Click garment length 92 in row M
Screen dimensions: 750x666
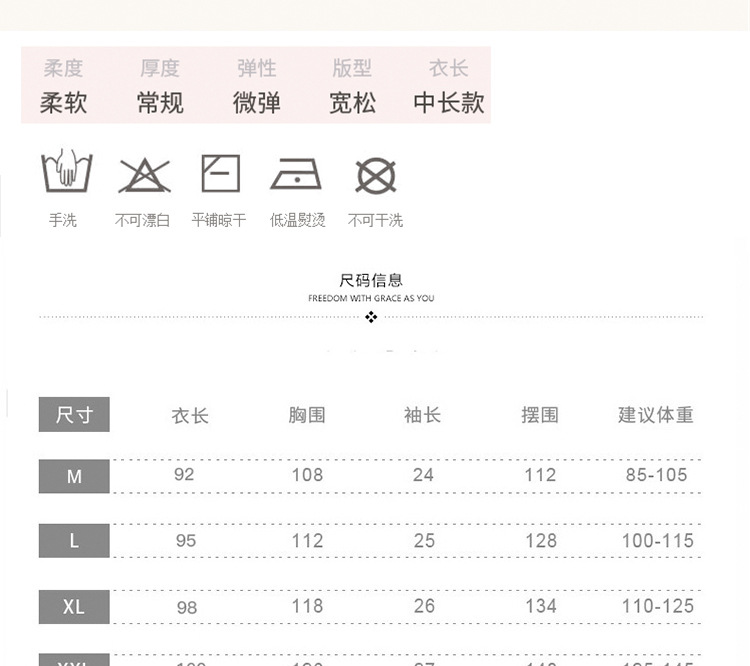point(184,475)
